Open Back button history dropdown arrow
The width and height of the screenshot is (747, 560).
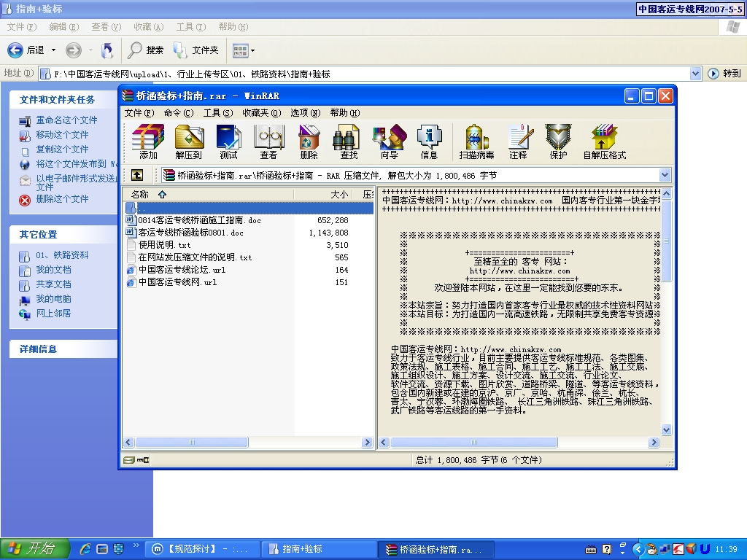(53, 50)
